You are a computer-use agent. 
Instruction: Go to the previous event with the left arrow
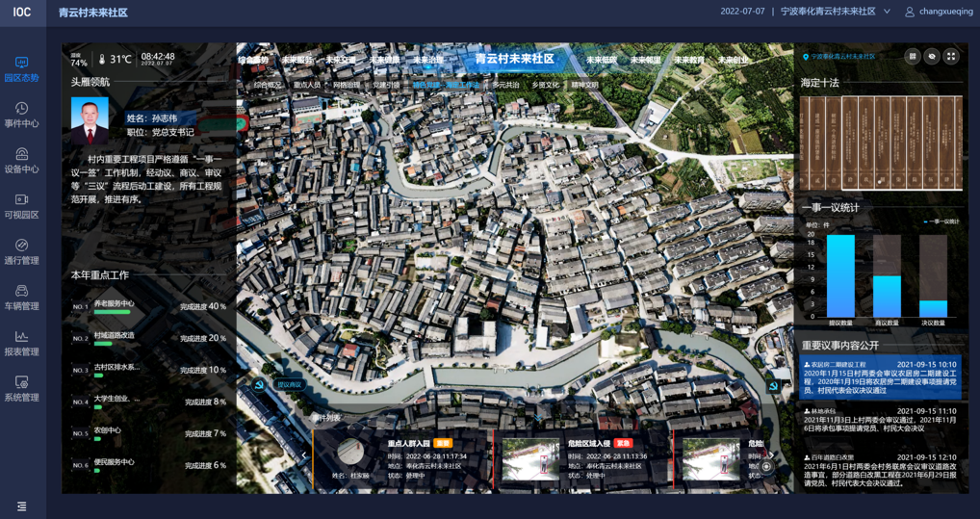[304, 454]
